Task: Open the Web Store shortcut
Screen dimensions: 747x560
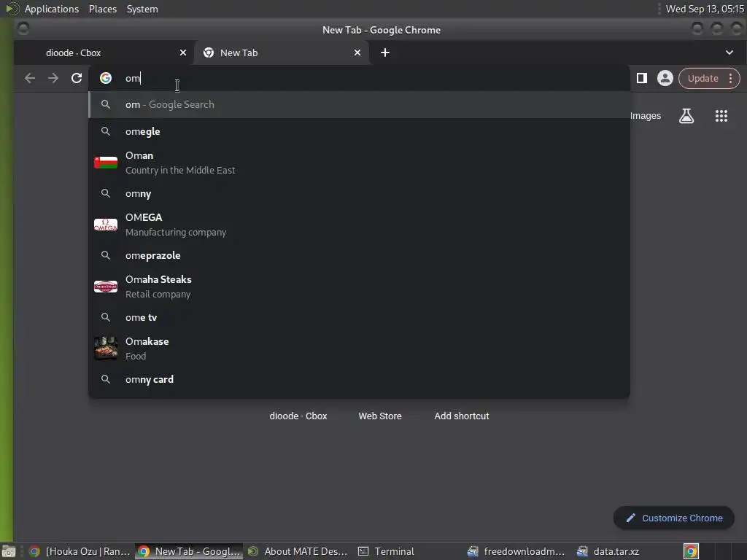Action: pos(379,416)
